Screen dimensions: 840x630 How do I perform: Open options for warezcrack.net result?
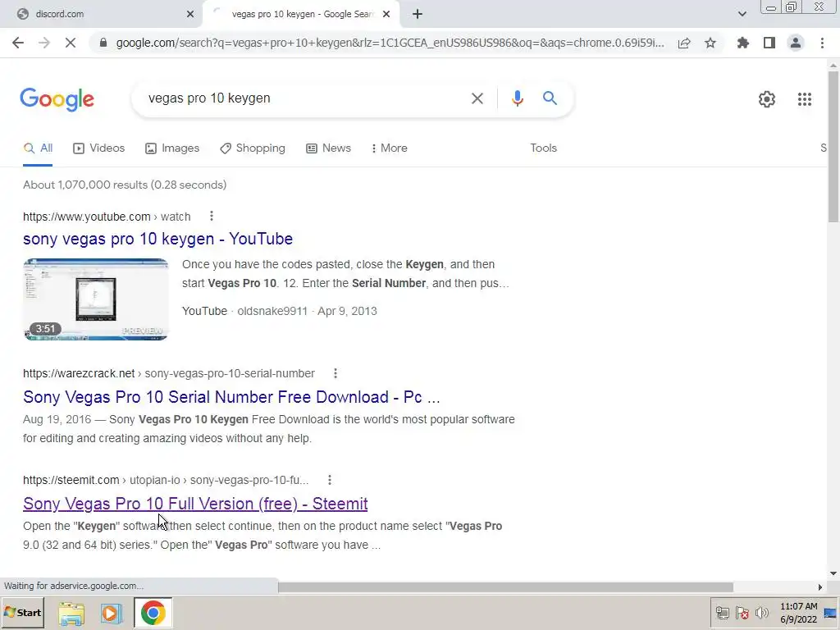[x=336, y=373]
